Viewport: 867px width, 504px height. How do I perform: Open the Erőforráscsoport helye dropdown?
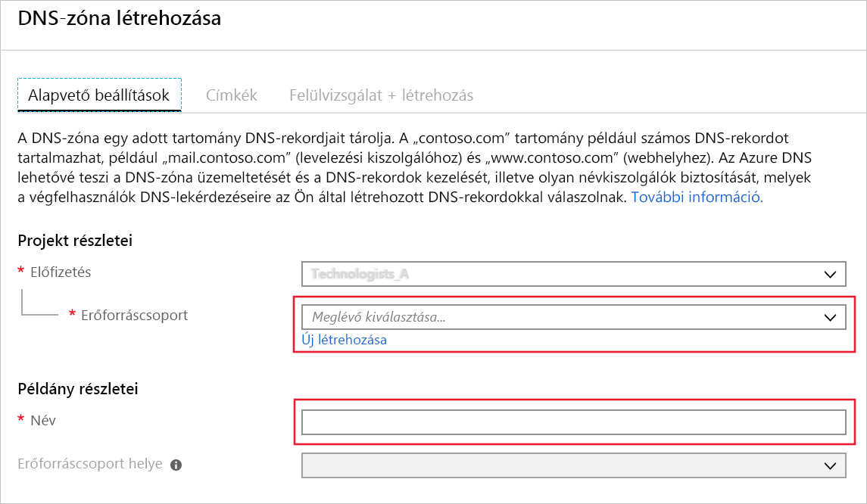pyautogui.click(x=574, y=465)
